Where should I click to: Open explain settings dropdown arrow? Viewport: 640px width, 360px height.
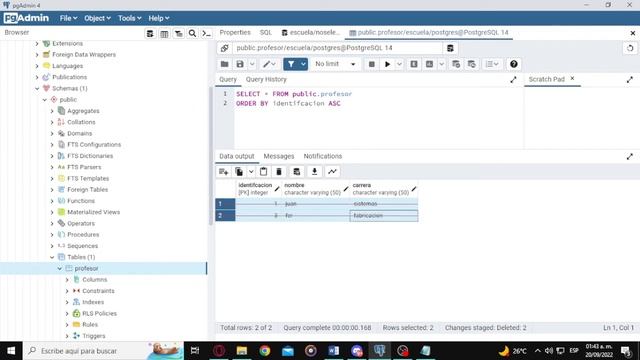pyautogui.click(x=441, y=64)
